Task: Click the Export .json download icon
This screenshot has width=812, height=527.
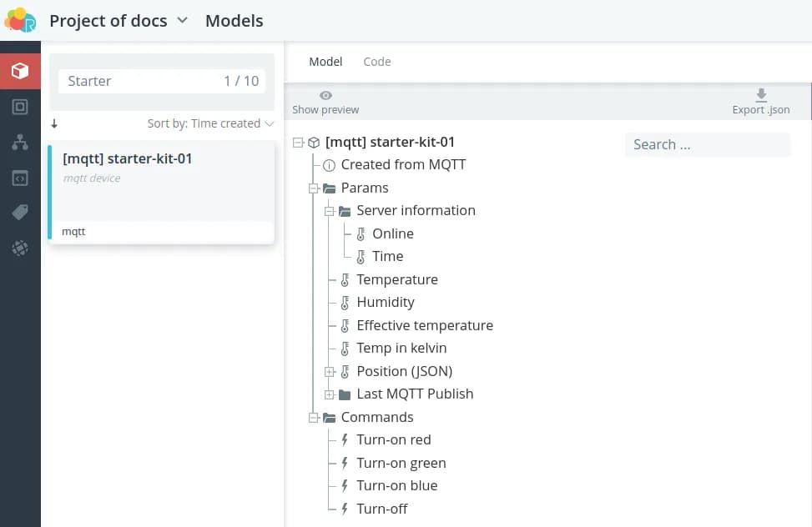Action: click(x=760, y=95)
